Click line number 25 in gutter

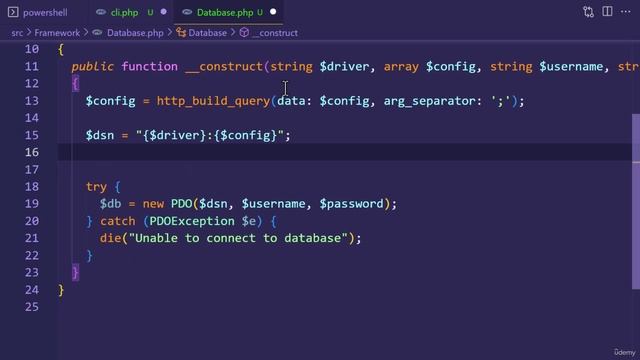[x=32, y=307]
